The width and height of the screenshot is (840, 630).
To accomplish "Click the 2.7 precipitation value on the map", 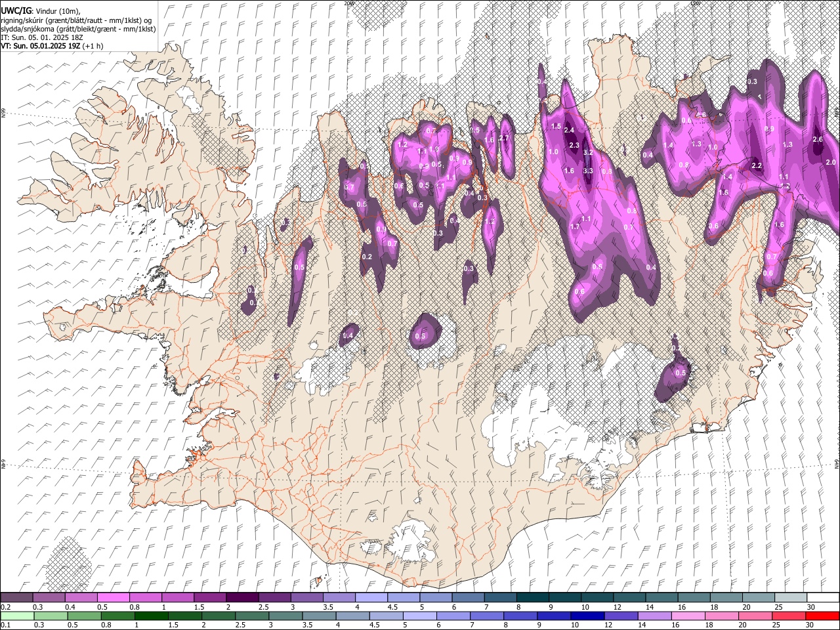I will pyautogui.click(x=504, y=138).
